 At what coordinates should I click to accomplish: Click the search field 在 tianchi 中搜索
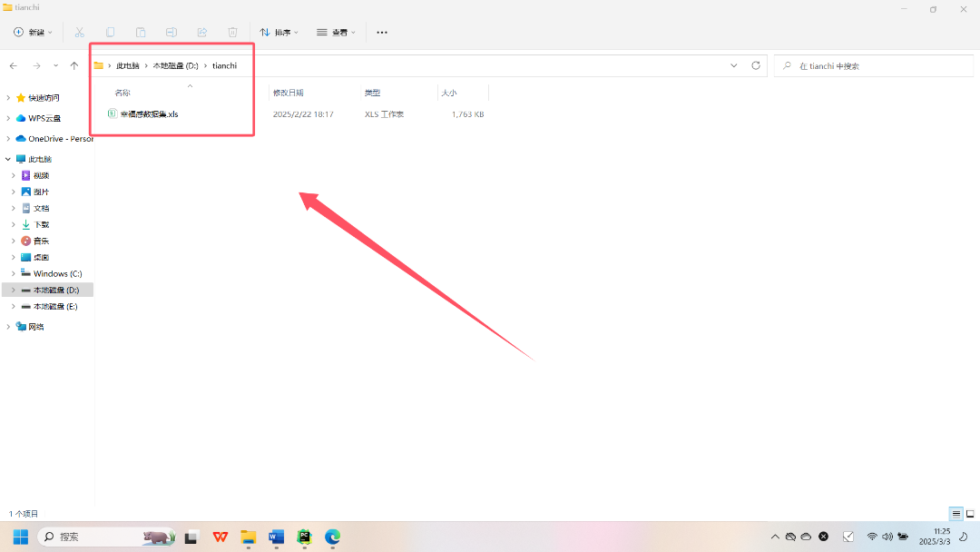874,65
